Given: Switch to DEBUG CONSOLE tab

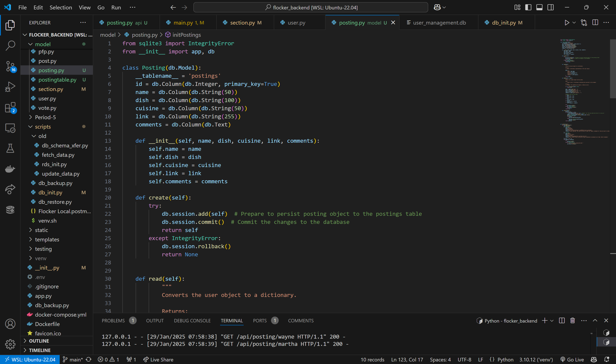Looking at the screenshot, I should pos(192,321).
